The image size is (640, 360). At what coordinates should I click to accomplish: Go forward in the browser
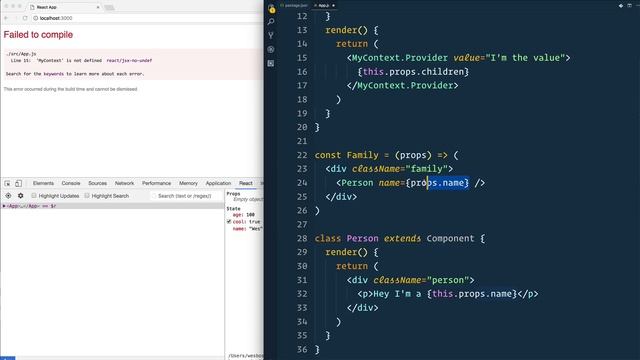point(16,18)
